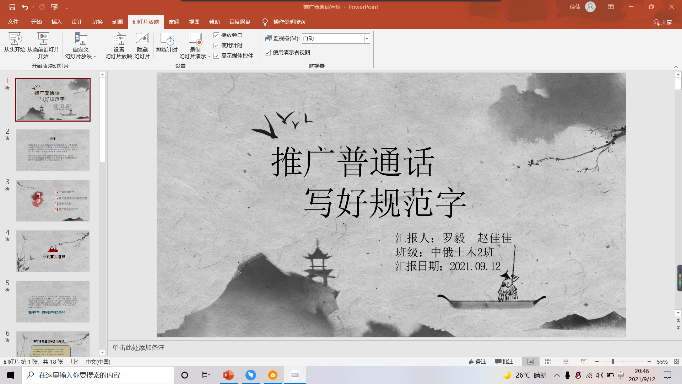Click the Comments button in status bar
Screen dimensions: 682x384
tap(504, 361)
